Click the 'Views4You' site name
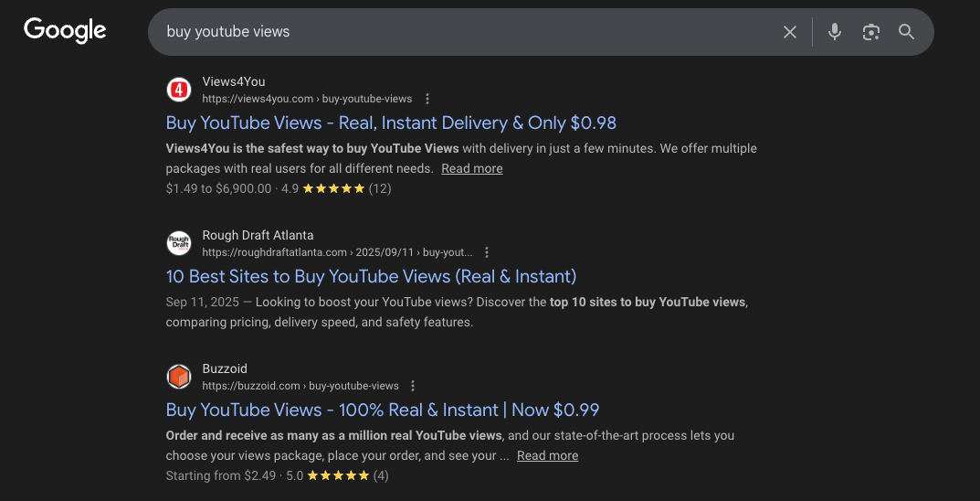 [234, 82]
